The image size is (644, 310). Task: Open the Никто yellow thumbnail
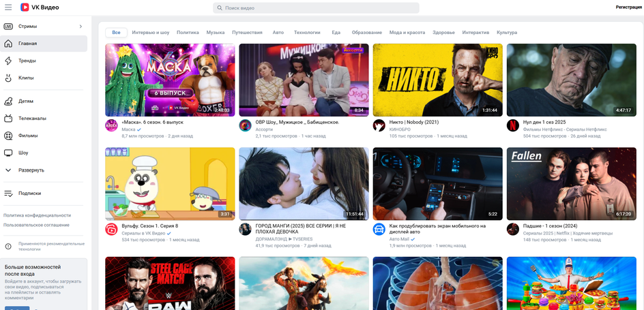click(x=437, y=80)
